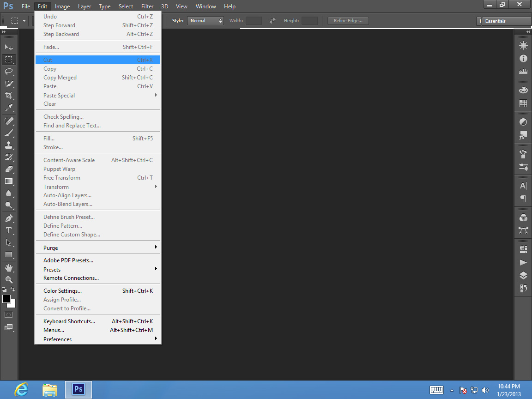This screenshot has height=399, width=532.
Task: Select the Spot Healing Brush tool
Action: (9, 121)
